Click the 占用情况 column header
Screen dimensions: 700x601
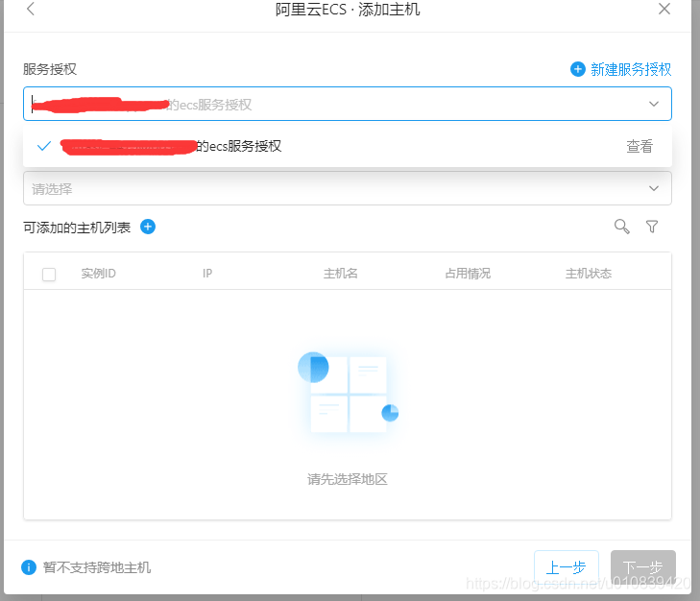468,274
